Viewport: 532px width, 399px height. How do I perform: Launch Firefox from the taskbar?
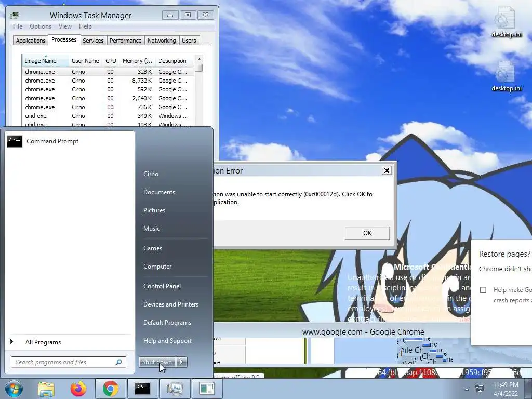pos(78,389)
